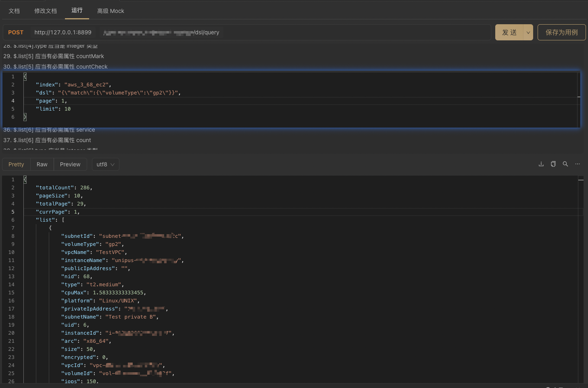Click "pageSize": 10 in response
588x388 pixels.
click(59, 196)
